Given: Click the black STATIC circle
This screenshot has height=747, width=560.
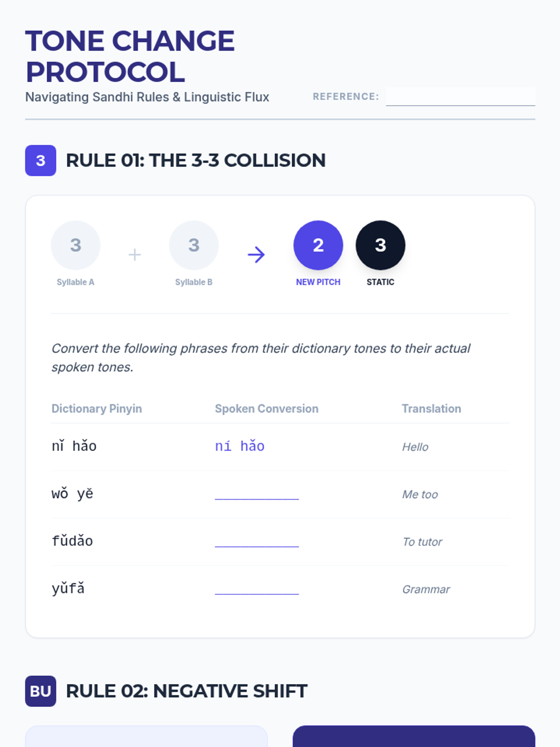Looking at the screenshot, I should click(x=380, y=245).
